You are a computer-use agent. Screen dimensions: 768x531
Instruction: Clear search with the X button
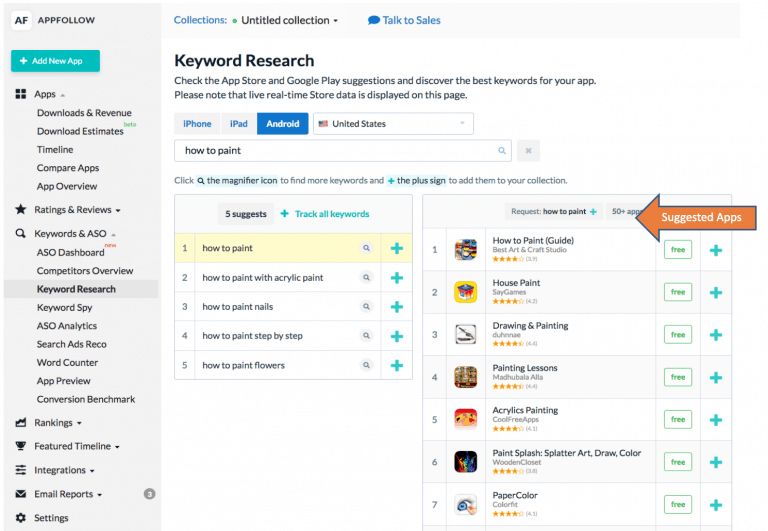click(529, 151)
